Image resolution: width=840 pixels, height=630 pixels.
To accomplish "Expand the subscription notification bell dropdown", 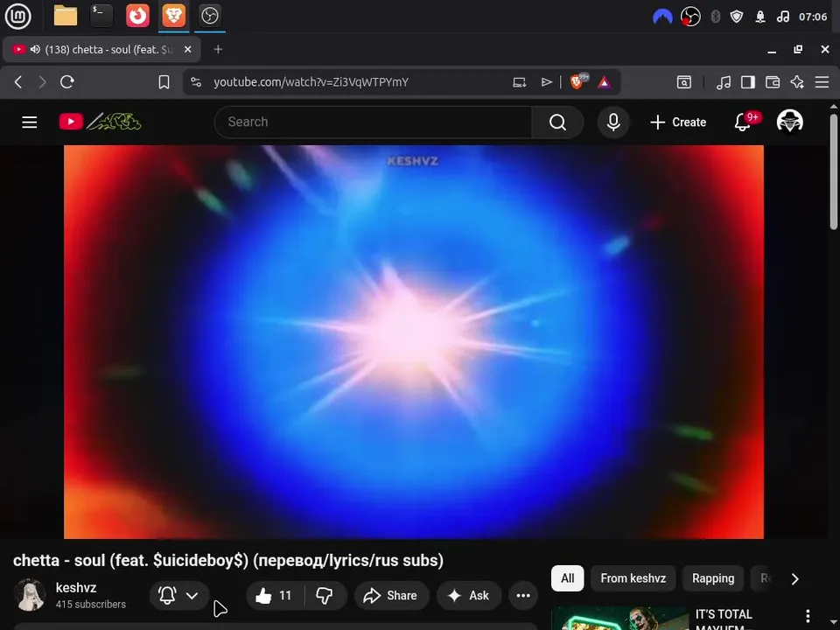I will click(x=179, y=595).
